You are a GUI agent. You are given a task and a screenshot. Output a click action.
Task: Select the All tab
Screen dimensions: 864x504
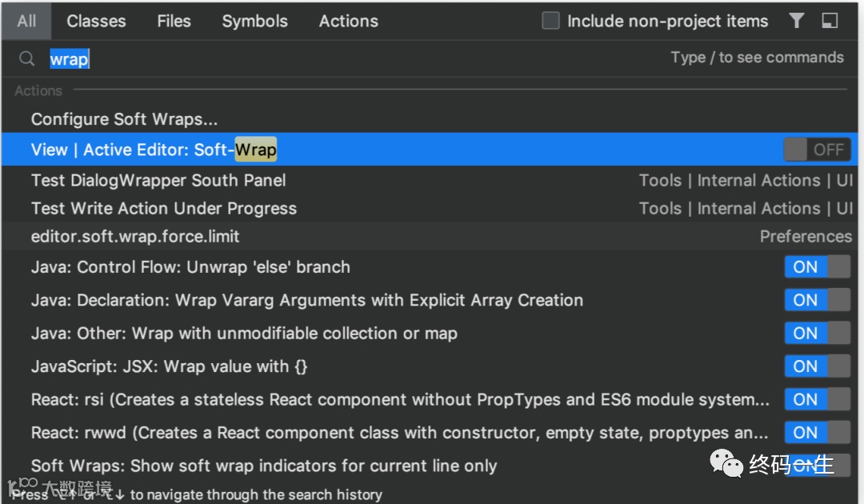(x=26, y=21)
